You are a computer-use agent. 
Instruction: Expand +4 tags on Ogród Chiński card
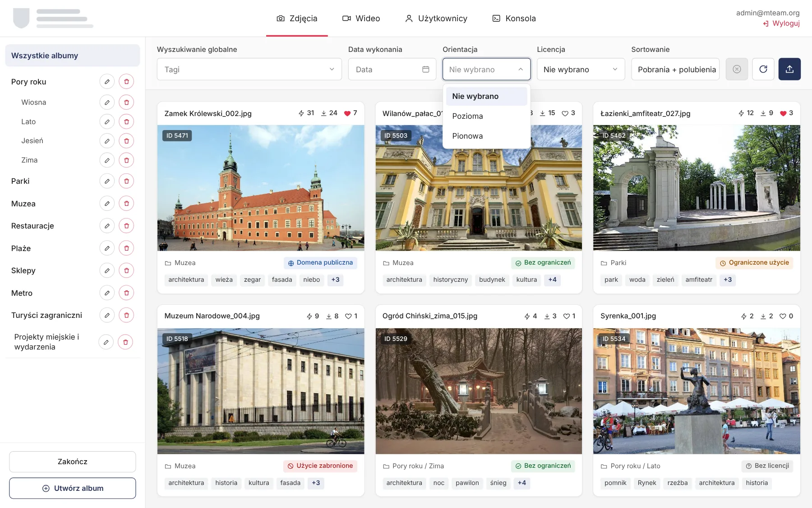pos(521,483)
